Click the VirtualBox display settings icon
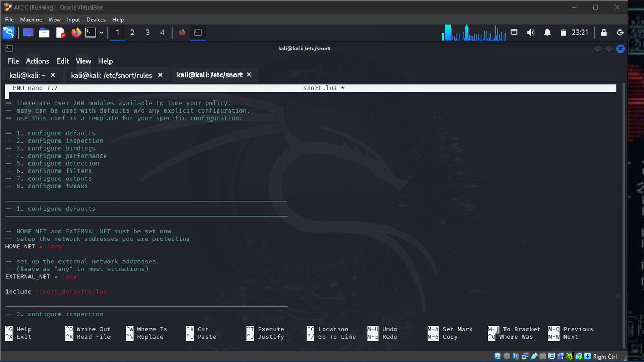The image size is (644, 362). [552, 357]
